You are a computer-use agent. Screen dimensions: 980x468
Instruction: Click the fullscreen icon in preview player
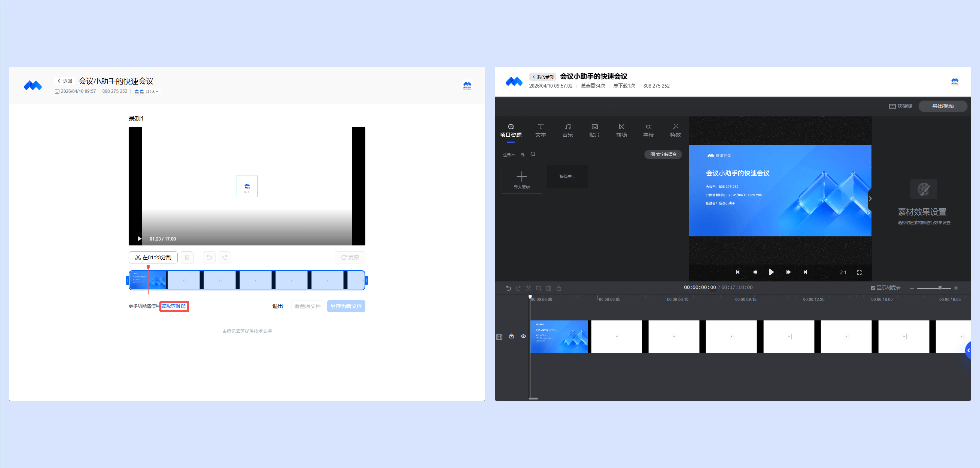point(859,272)
